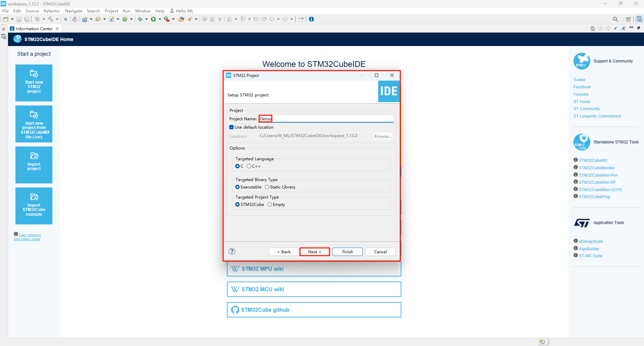This screenshot has width=644, height=346.
Task: Click the Show Whitespace pilcrow icon
Action: 220,19
